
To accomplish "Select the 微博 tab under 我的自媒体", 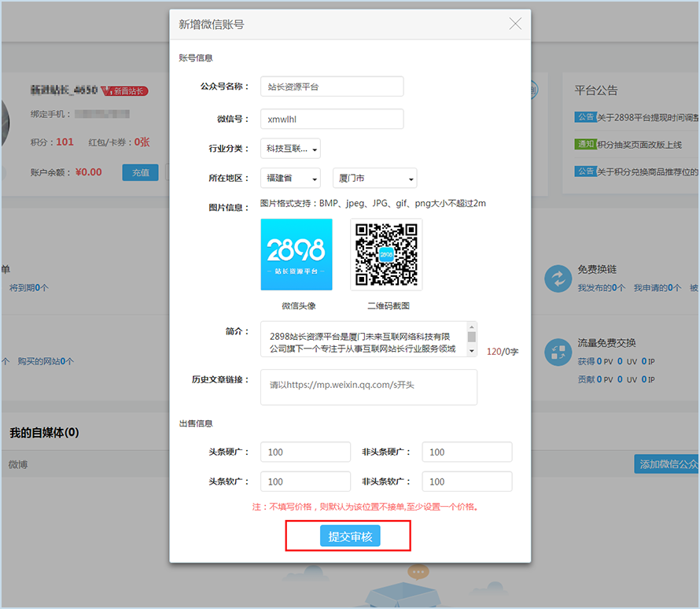I will 19,464.
